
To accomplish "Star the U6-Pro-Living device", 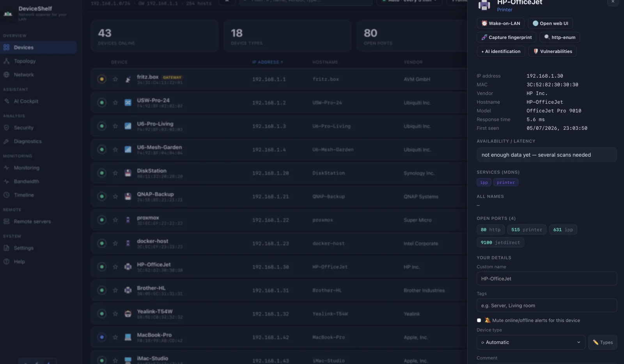I will click(115, 126).
